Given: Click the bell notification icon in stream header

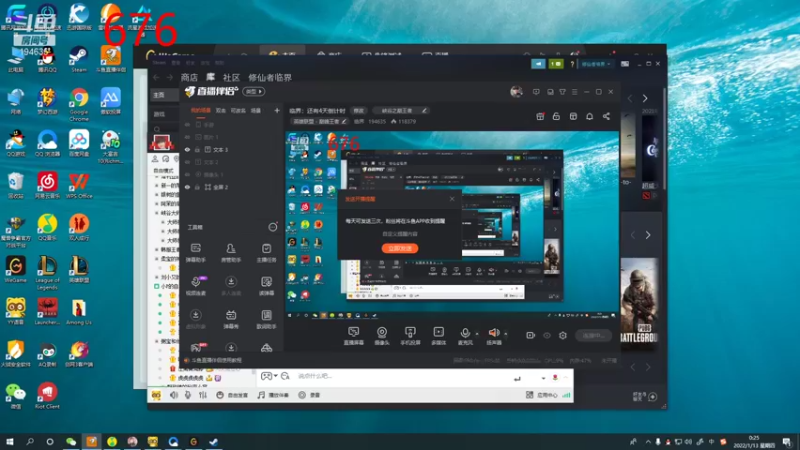Looking at the screenshot, I should pyautogui.click(x=589, y=116).
